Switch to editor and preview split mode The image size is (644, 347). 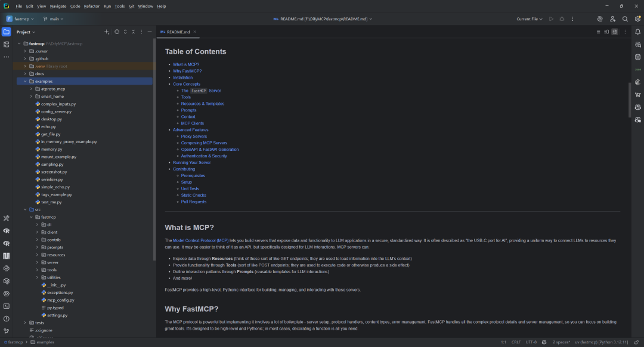click(x=606, y=32)
